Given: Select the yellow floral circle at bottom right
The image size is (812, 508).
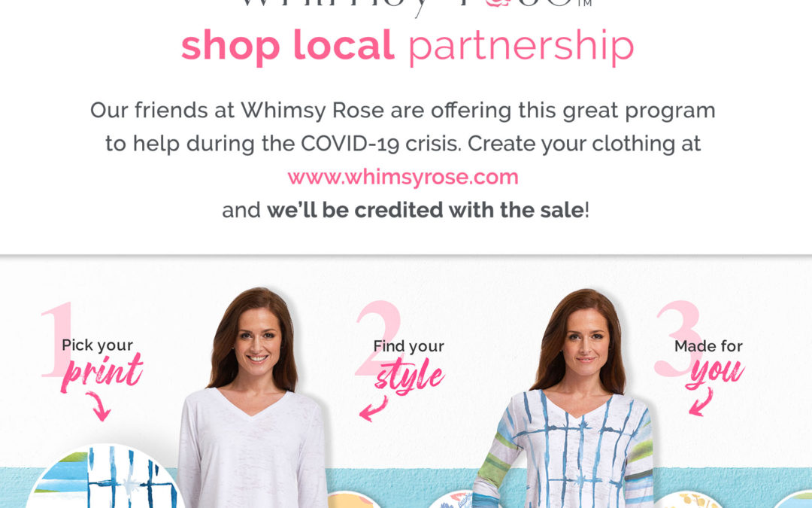Looking at the screenshot, I should click(x=688, y=500).
